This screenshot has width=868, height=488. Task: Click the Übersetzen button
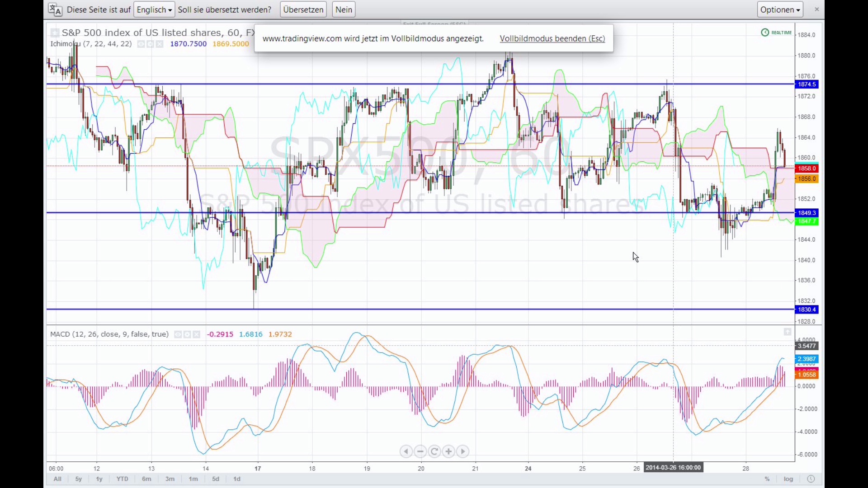(x=303, y=9)
